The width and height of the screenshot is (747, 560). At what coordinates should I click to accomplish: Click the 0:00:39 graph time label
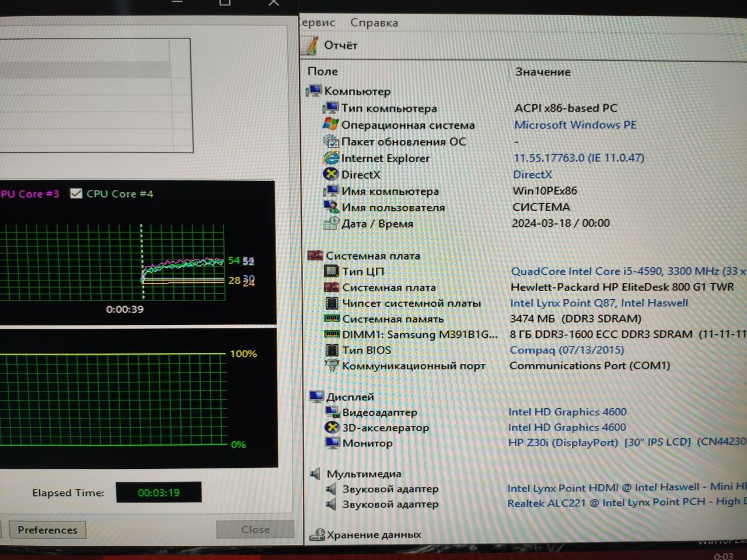pos(125,309)
